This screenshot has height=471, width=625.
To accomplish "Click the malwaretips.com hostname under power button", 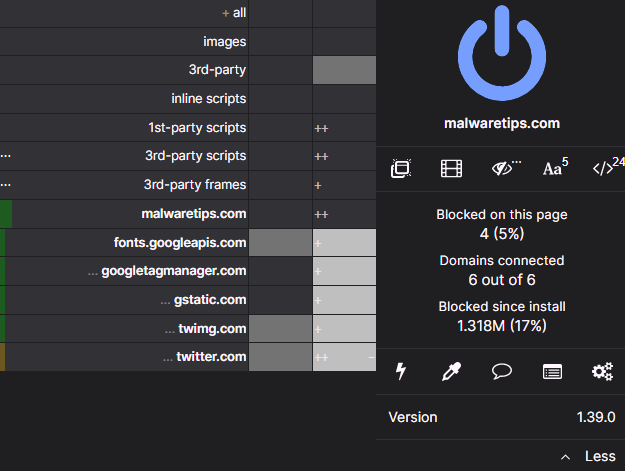I will (501, 124).
